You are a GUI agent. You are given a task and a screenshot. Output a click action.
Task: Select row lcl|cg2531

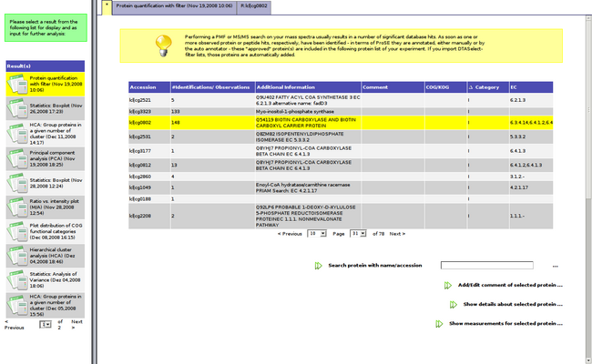click(341, 136)
